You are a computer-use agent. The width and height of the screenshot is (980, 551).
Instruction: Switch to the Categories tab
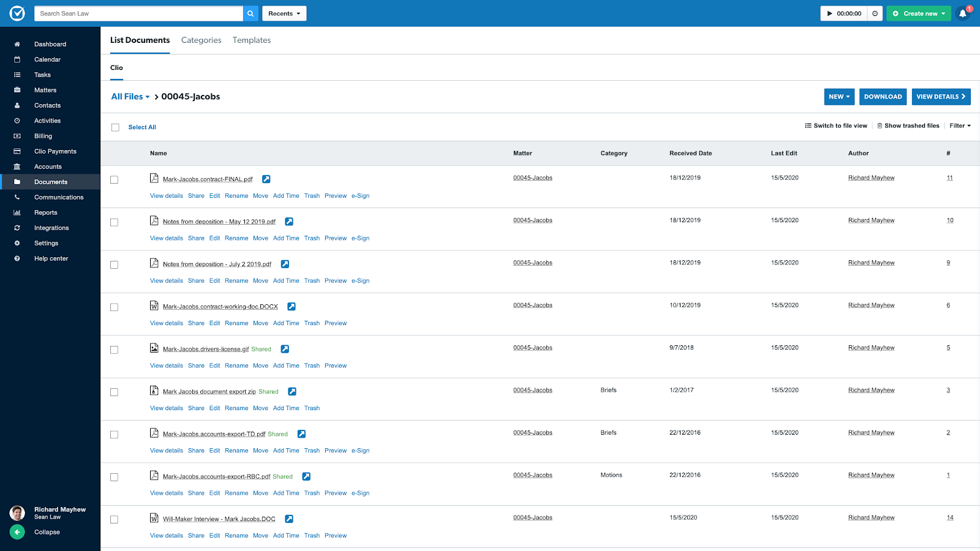point(202,40)
